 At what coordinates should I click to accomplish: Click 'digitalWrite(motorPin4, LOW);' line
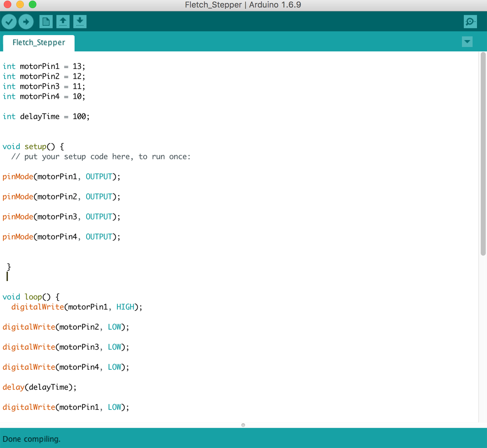pos(66,367)
